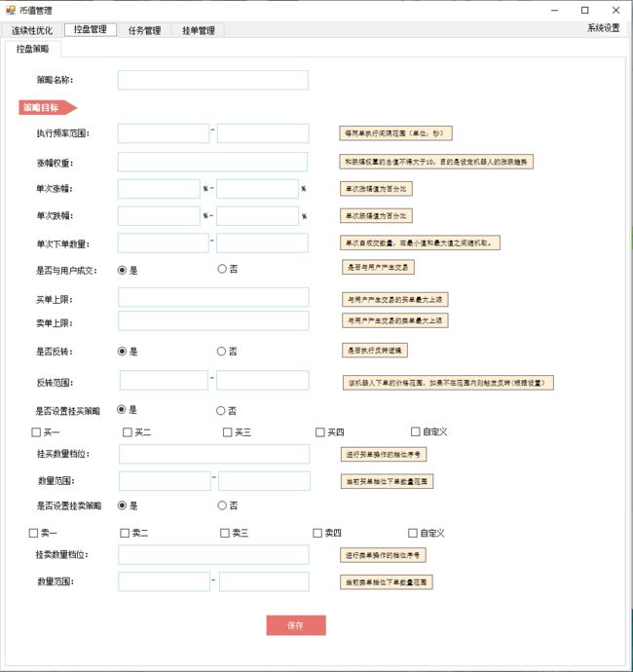The image size is (633, 672).
Task: Close the 币值管理 window
Action: [x=615, y=11]
